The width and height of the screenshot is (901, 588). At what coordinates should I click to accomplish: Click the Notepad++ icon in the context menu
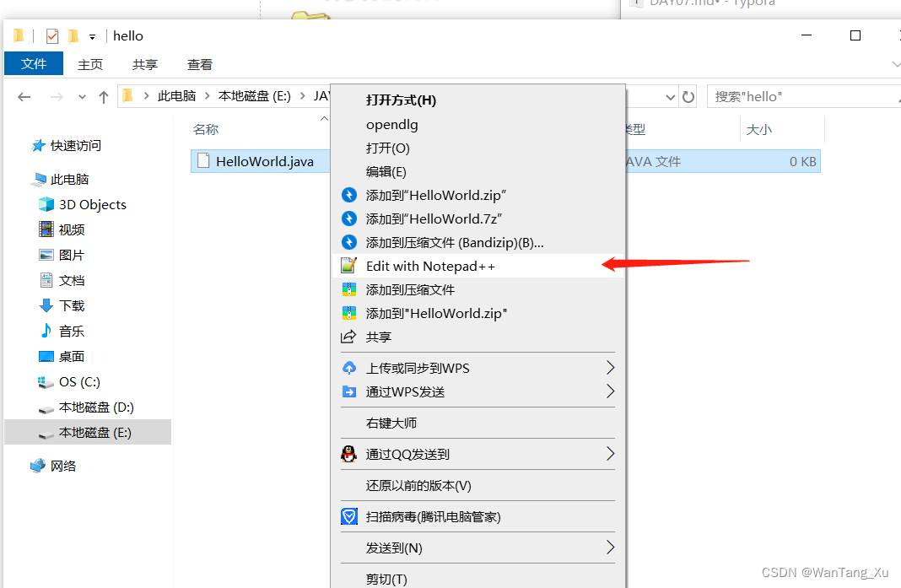[348, 266]
